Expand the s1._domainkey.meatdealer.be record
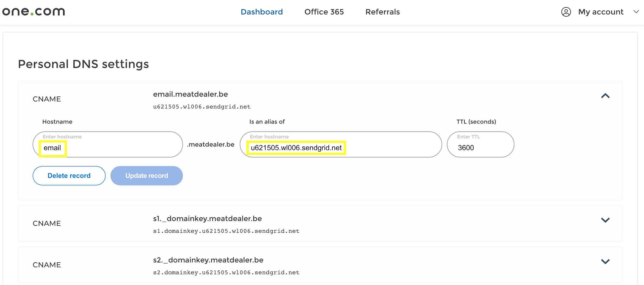This screenshot has height=285, width=644. pos(605,220)
